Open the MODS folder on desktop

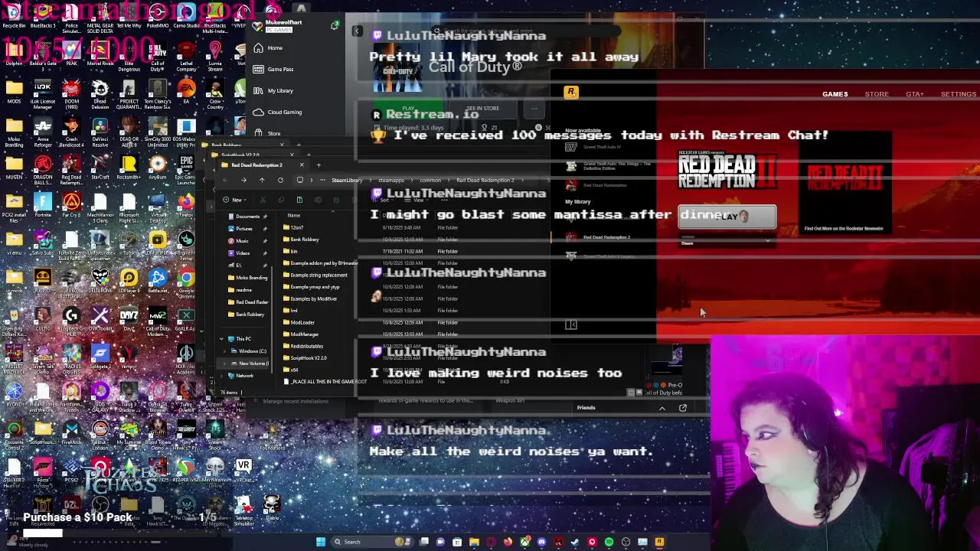tap(14, 93)
